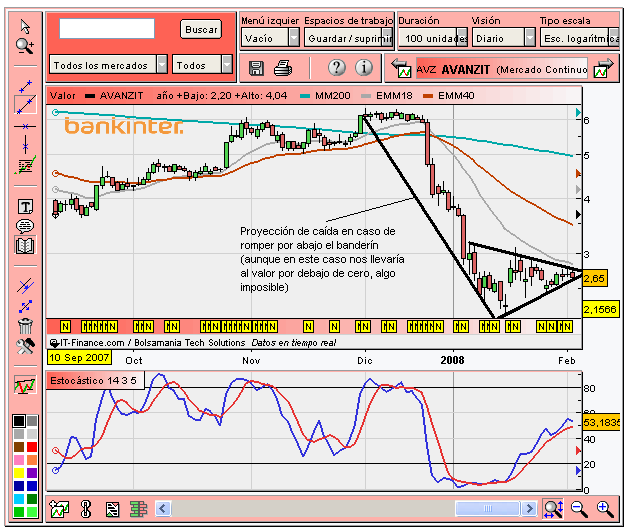Select the short line segment tool
The image size is (630, 531).
[25, 86]
